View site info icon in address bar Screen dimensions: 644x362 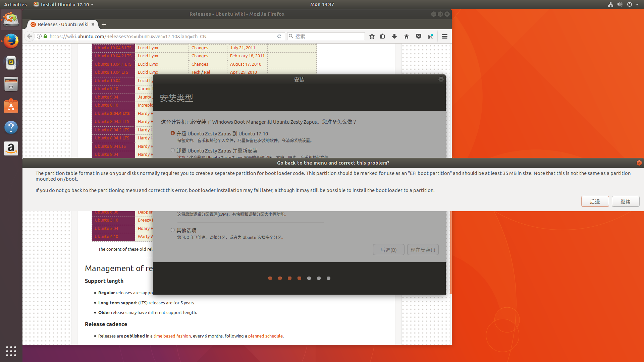click(39, 36)
